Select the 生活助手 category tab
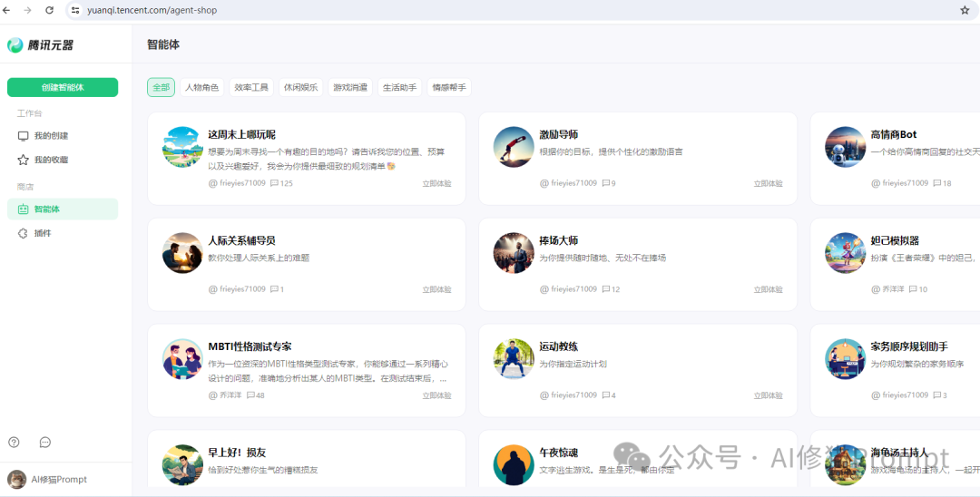This screenshot has height=497, width=980. tap(400, 87)
